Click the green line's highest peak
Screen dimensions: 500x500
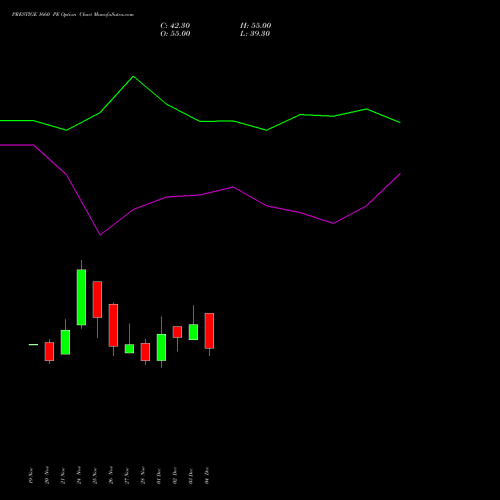(133, 76)
